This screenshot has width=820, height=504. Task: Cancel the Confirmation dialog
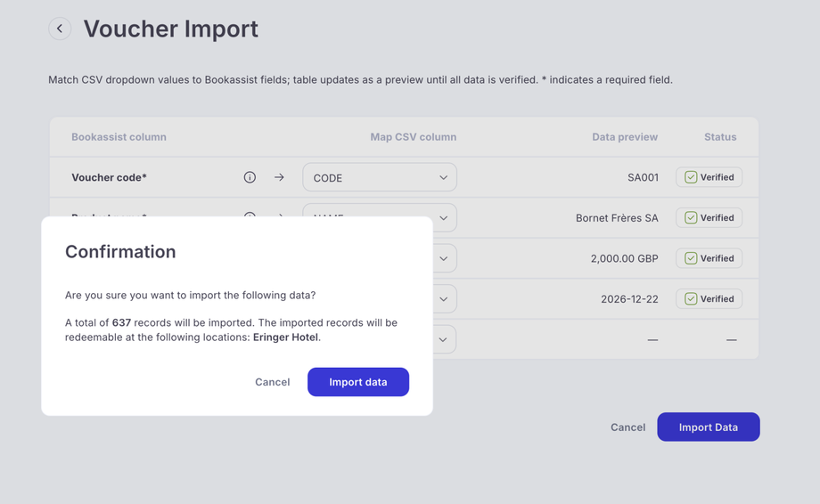coord(272,382)
